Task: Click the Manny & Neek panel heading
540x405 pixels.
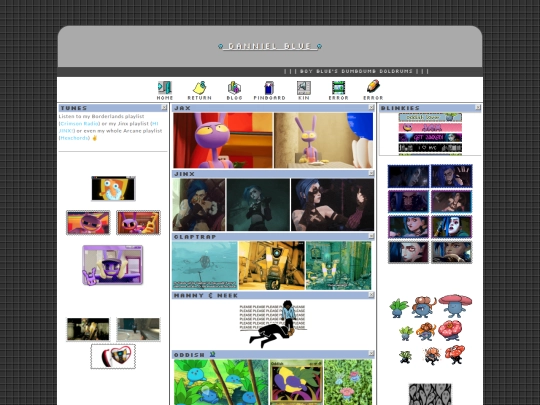Action: tap(206, 295)
